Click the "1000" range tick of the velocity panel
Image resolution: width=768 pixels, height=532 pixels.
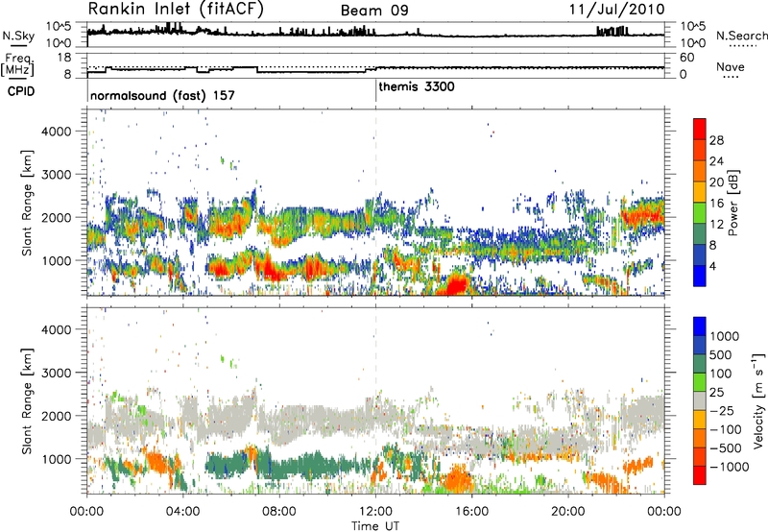(x=56, y=458)
